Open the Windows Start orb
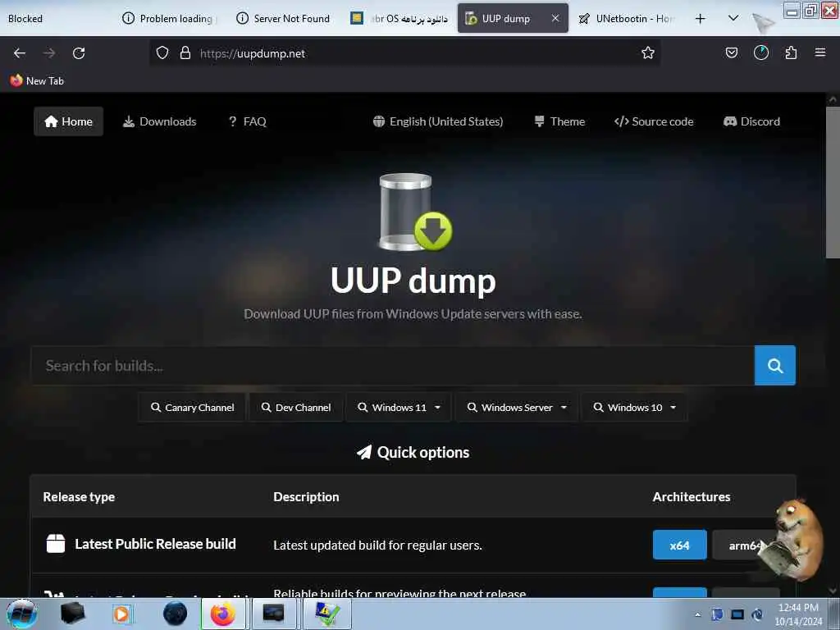This screenshot has height=630, width=840. click(x=21, y=614)
